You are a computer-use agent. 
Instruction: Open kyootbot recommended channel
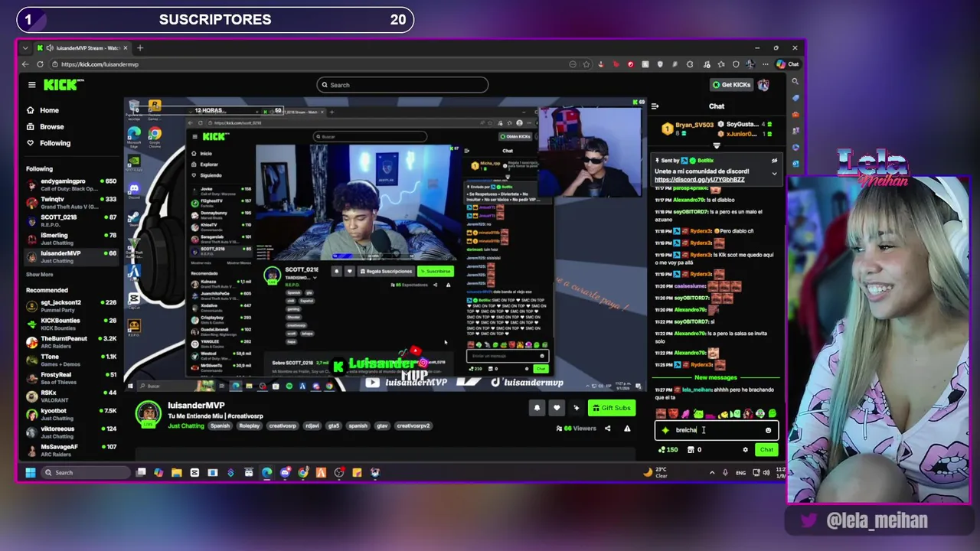tap(72, 414)
